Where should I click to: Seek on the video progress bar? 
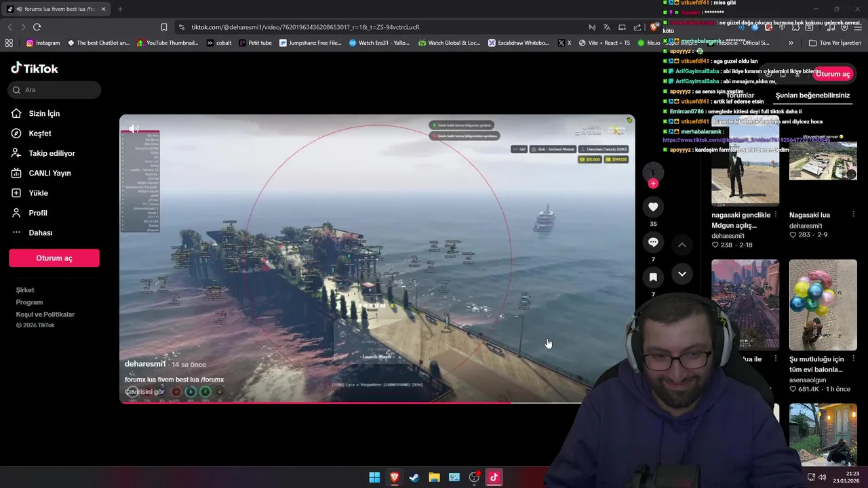pos(377,403)
